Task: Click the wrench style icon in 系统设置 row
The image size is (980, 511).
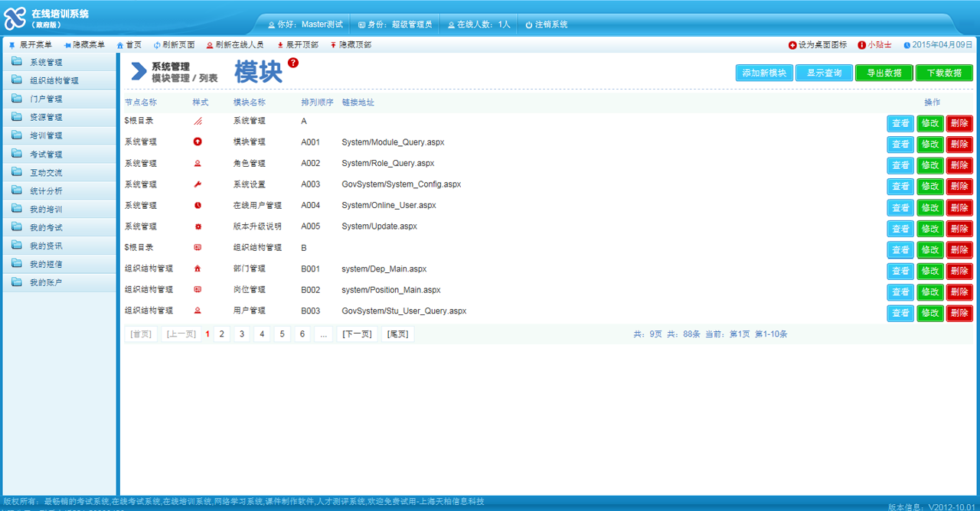Action: point(198,184)
